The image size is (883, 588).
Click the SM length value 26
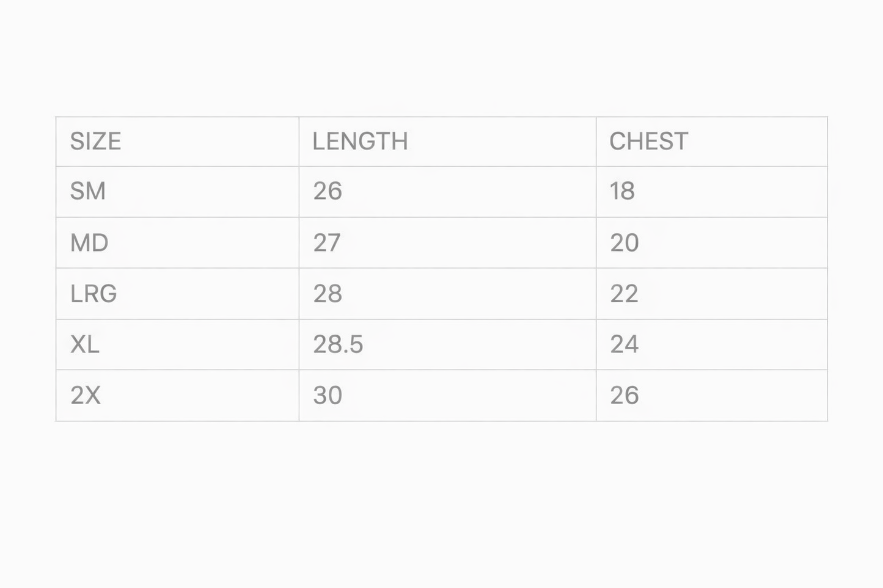point(328,192)
